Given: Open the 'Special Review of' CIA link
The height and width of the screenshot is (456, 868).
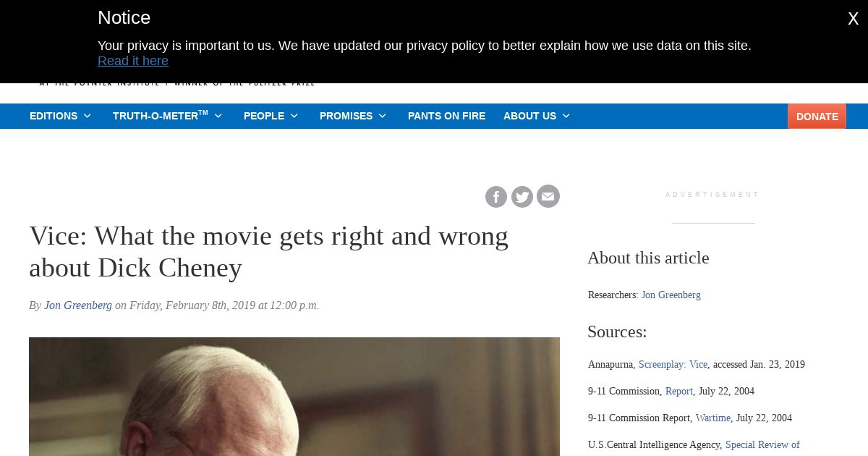Looking at the screenshot, I should point(762,444).
